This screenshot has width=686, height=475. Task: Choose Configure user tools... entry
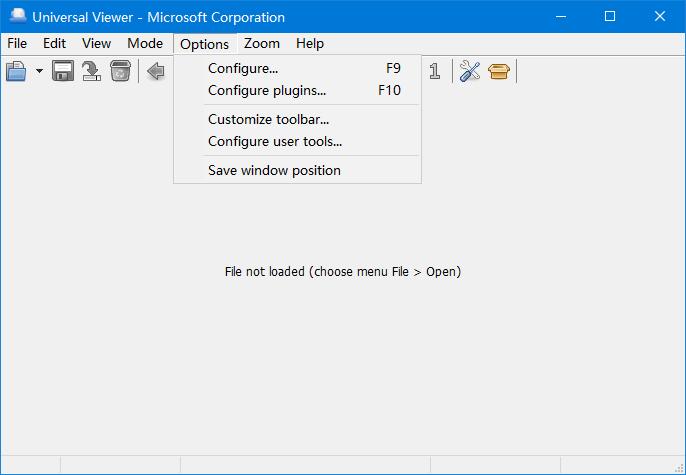point(298,141)
